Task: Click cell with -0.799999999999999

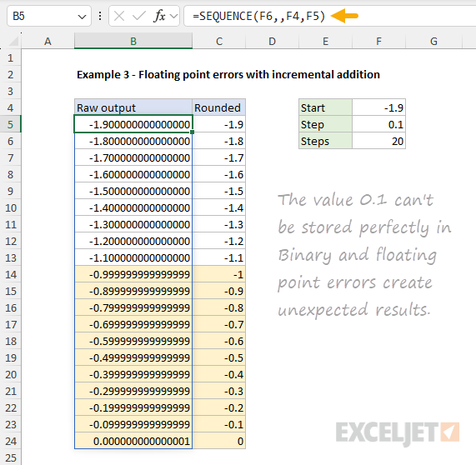Action: click(133, 307)
